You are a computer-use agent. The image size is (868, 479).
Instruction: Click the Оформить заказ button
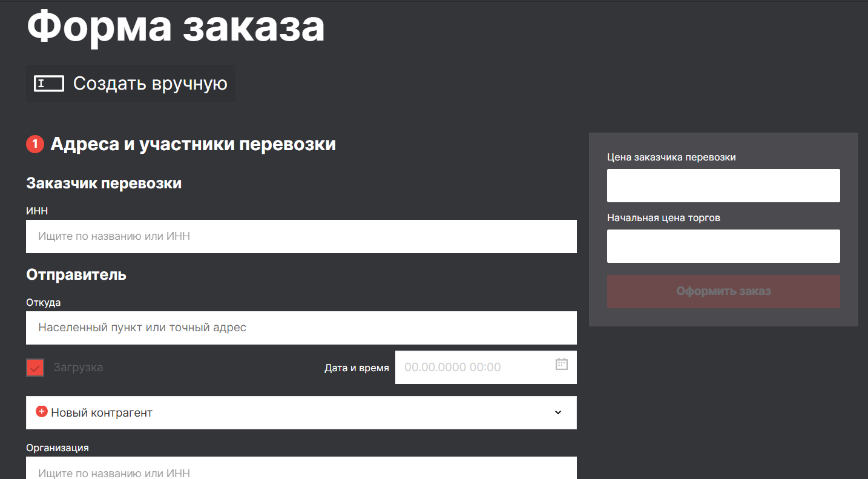(723, 291)
